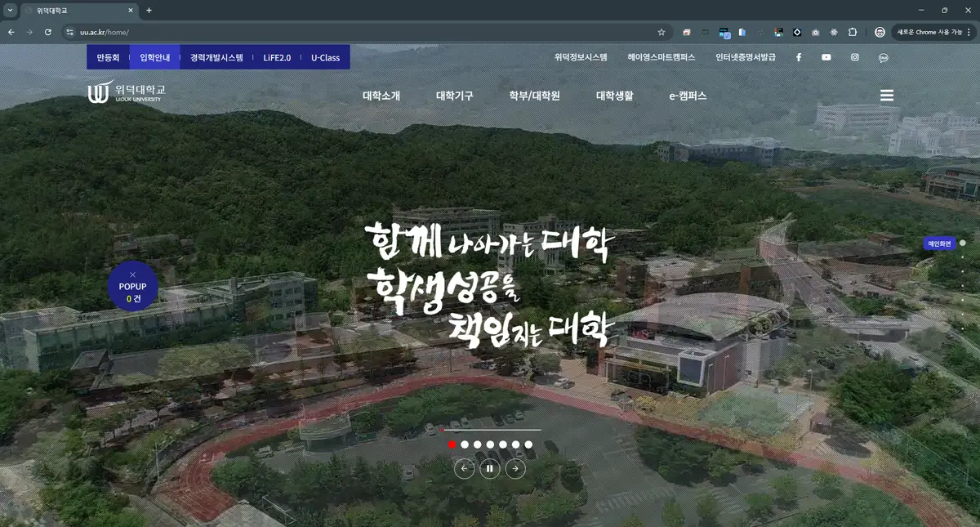Open the Instagram icon in the header
This screenshot has width=980, height=527.
(x=854, y=56)
